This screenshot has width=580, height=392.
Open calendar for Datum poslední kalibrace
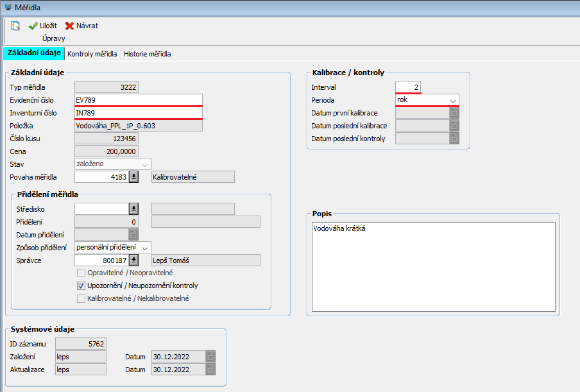click(x=454, y=126)
